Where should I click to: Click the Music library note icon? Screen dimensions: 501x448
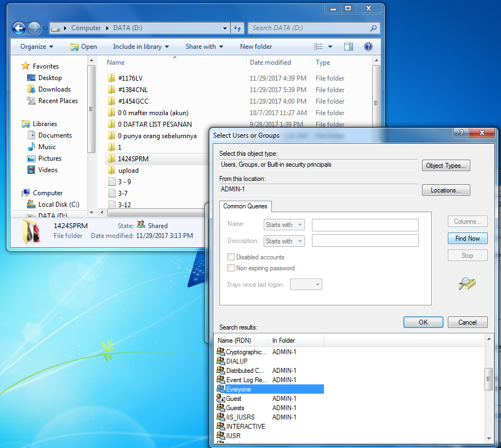[31, 146]
